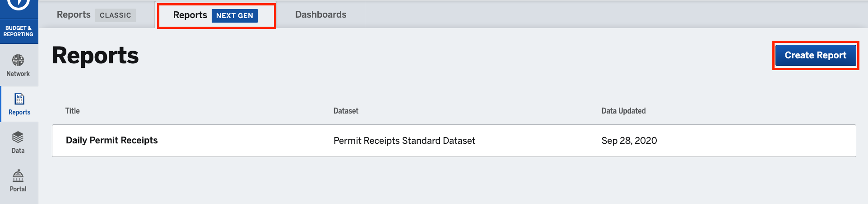Click the CLASSIC badge label
Viewport: 868px width, 204px height.
point(116,15)
